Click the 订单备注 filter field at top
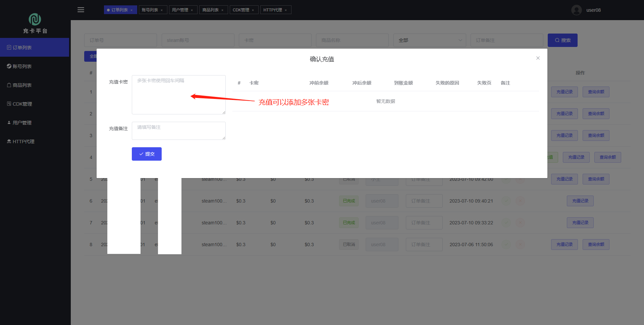The height and width of the screenshot is (325, 644). click(x=507, y=40)
